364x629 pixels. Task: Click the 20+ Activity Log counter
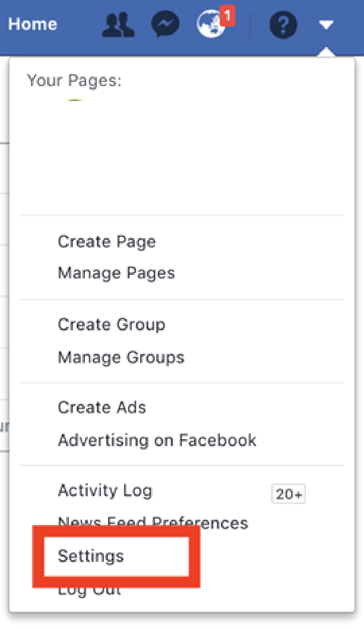click(289, 494)
